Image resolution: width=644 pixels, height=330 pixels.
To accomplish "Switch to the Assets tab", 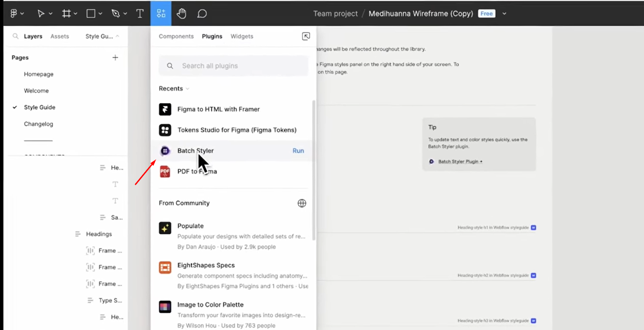I will 60,36.
